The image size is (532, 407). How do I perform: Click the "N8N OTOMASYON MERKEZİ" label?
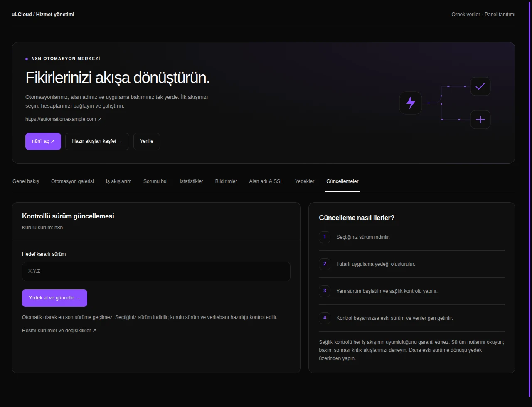(x=66, y=59)
